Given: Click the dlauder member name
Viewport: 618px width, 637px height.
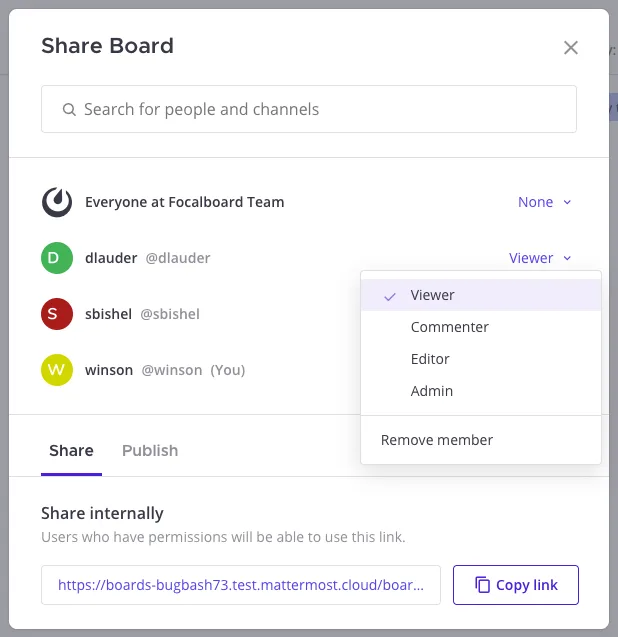Looking at the screenshot, I should (x=111, y=258).
